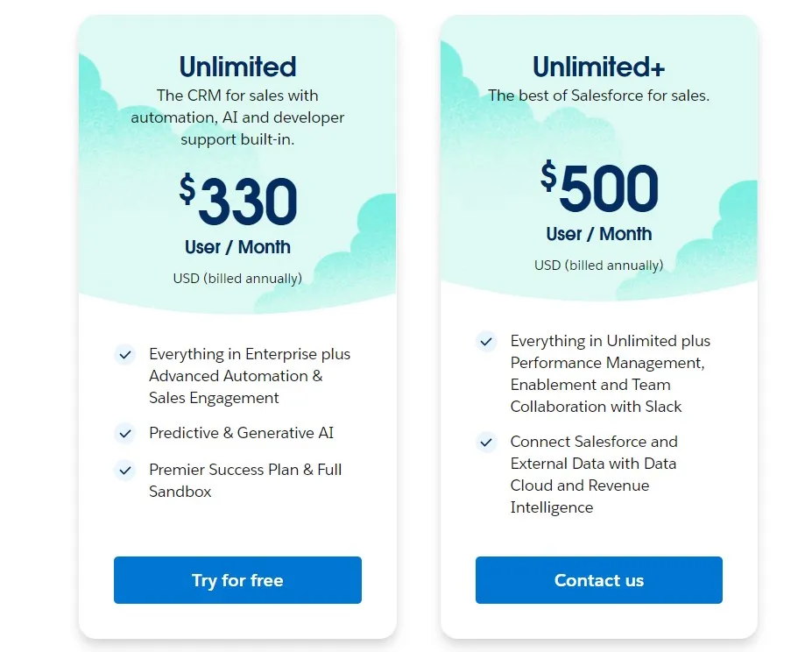Click the $500 price figure
Viewport: 812px width, 652px height.
[599, 188]
